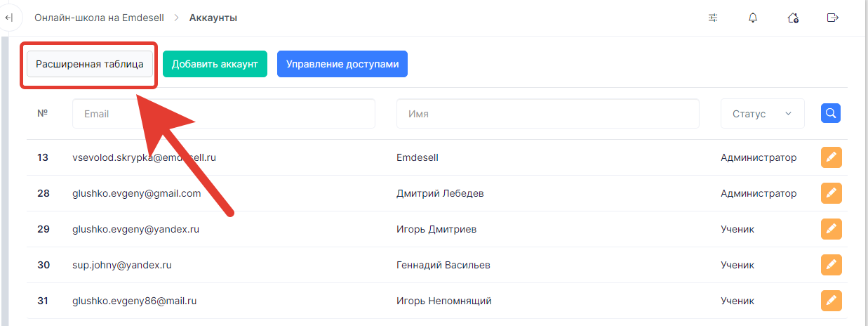This screenshot has height=326, width=868.
Task: Select the Аккаунты breadcrumb item
Action: (x=213, y=18)
